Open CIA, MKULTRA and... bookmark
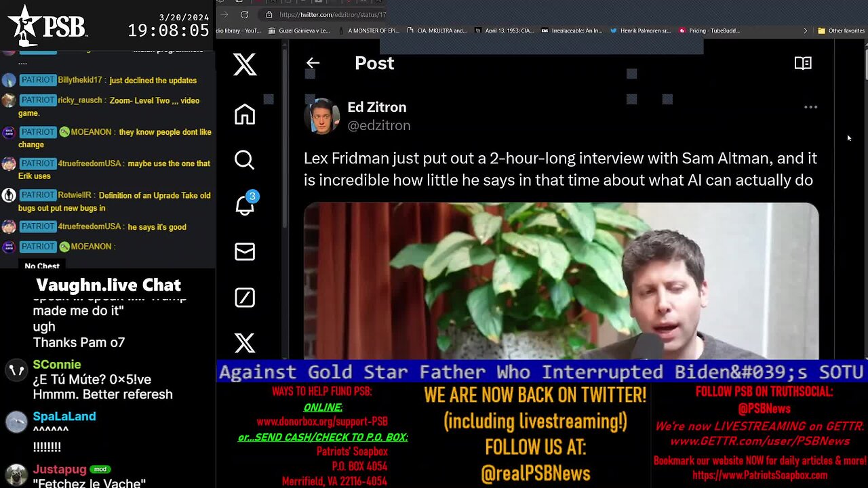Screen dimensions: 868x488 [x=436, y=30]
